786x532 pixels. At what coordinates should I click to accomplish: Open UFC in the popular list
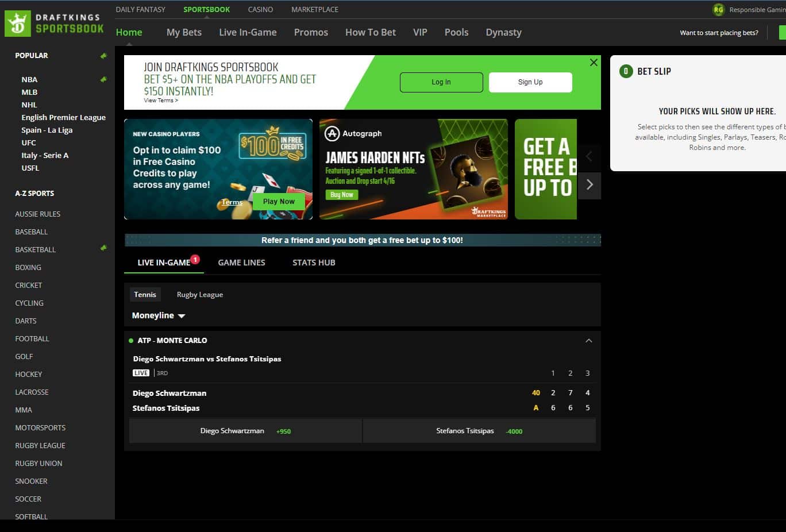[x=29, y=142]
